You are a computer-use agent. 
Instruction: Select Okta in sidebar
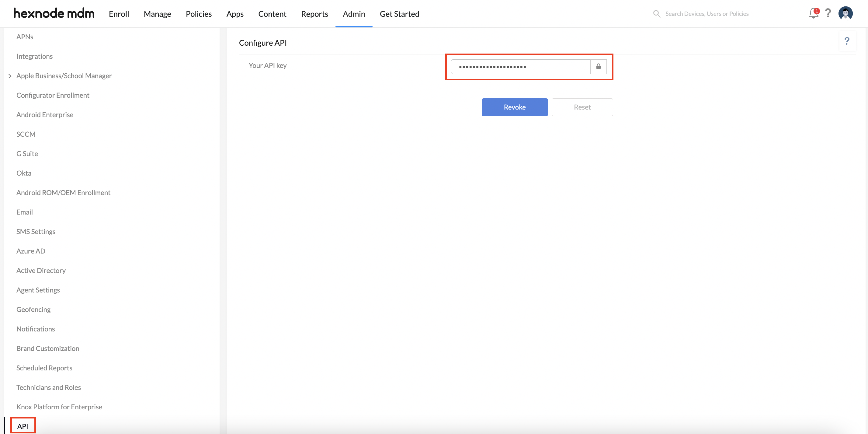[24, 173]
